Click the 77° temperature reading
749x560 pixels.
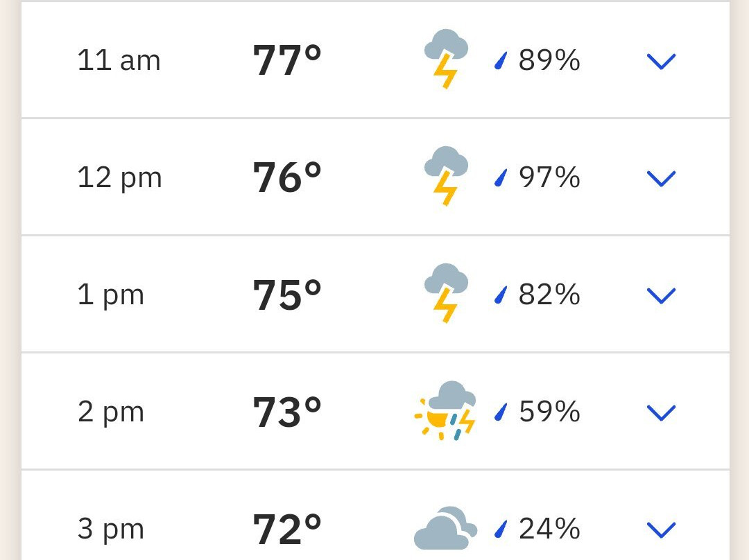pos(287,60)
